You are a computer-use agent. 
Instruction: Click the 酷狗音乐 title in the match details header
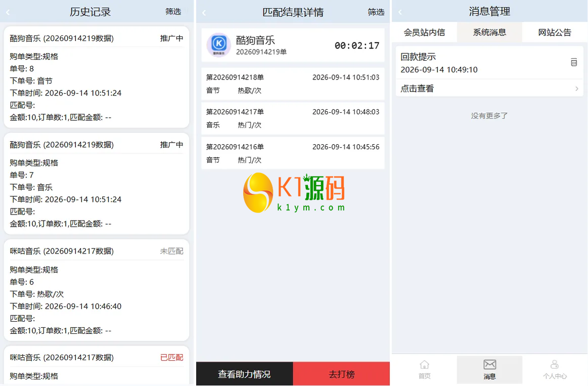point(255,40)
